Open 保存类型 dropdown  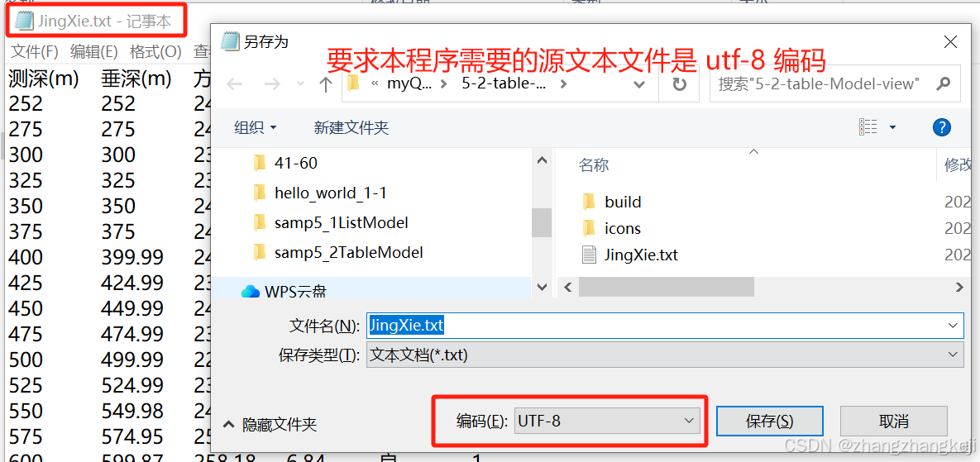click(664, 355)
